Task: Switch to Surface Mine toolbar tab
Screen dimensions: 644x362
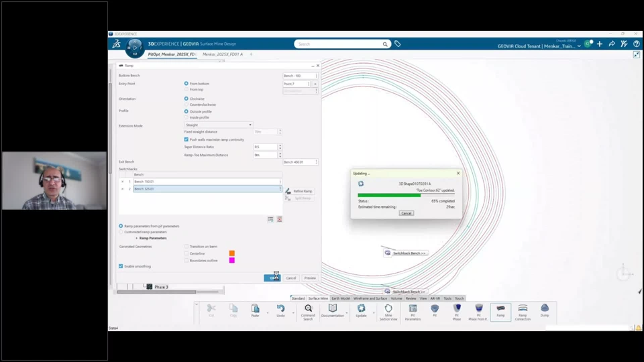Action: (x=318, y=298)
